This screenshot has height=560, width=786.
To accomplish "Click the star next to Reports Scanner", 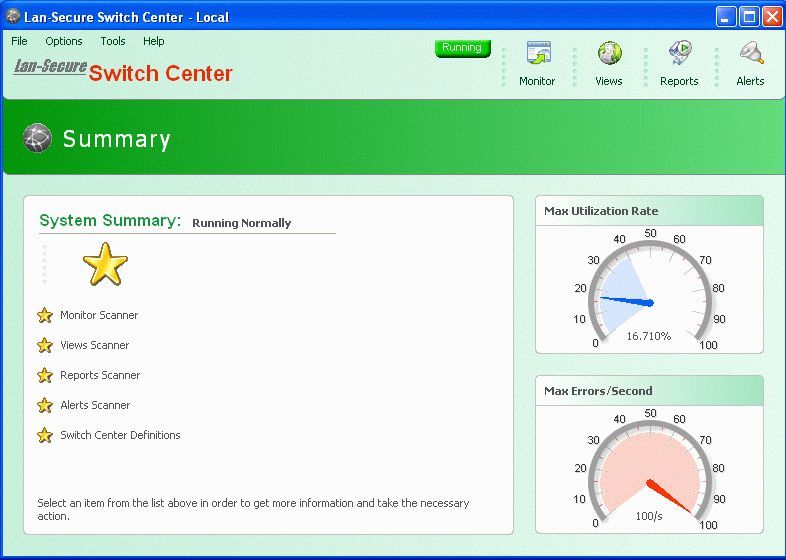I will (45, 375).
